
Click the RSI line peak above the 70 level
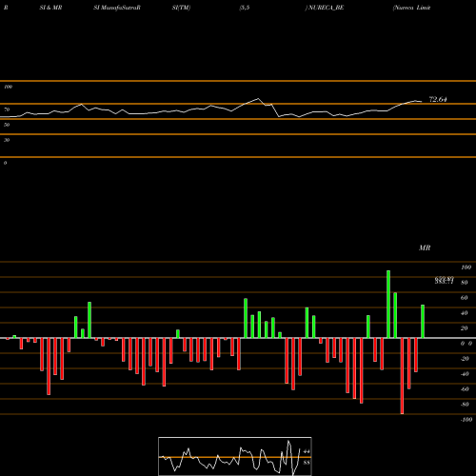[258, 99]
